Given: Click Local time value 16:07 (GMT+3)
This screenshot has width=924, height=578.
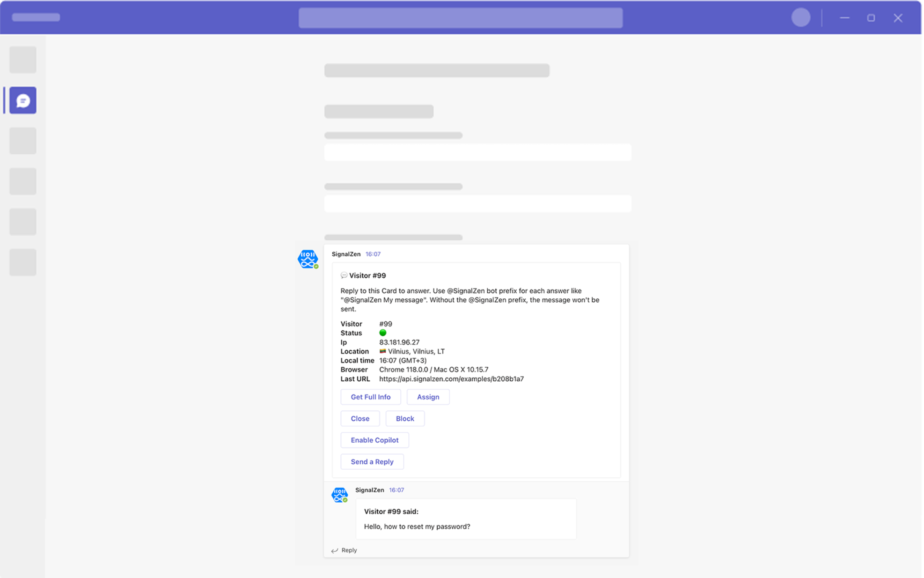Looking at the screenshot, I should click(x=403, y=361).
